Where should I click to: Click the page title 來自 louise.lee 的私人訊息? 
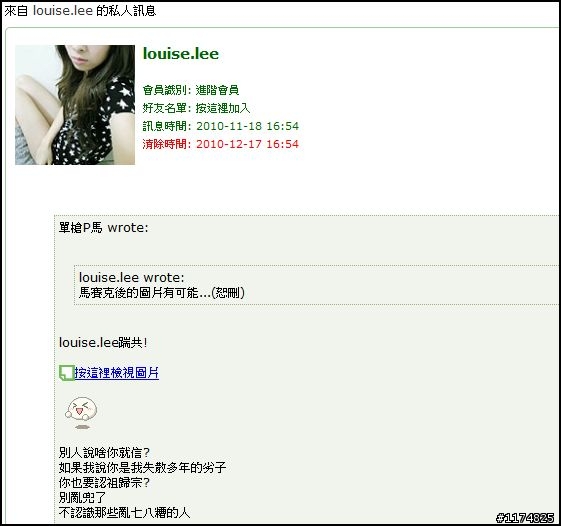click(80, 11)
